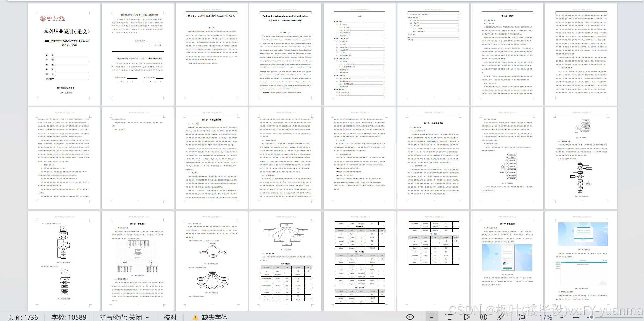Select the 第4章 系统设计 page thumbnail

click(137, 261)
